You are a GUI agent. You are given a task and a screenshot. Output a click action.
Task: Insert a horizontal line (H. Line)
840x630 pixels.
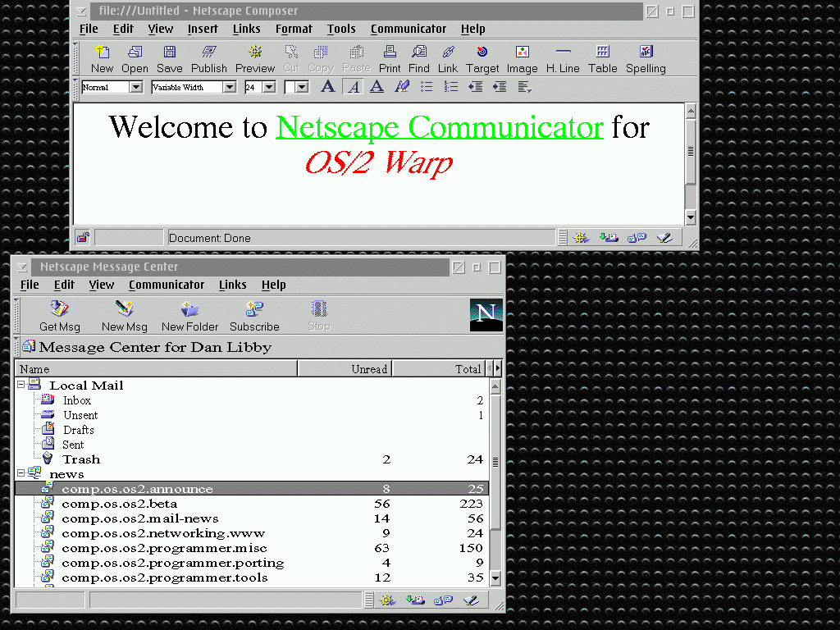pyautogui.click(x=563, y=59)
